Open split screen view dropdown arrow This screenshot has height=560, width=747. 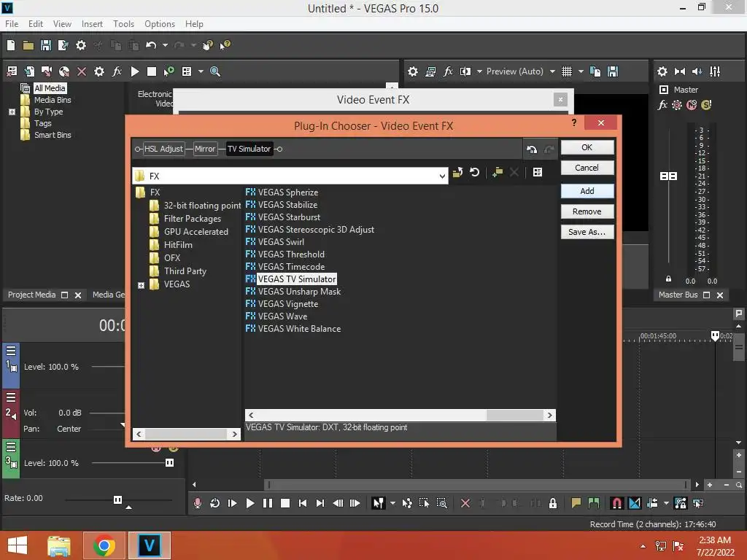pyautogui.click(x=479, y=71)
